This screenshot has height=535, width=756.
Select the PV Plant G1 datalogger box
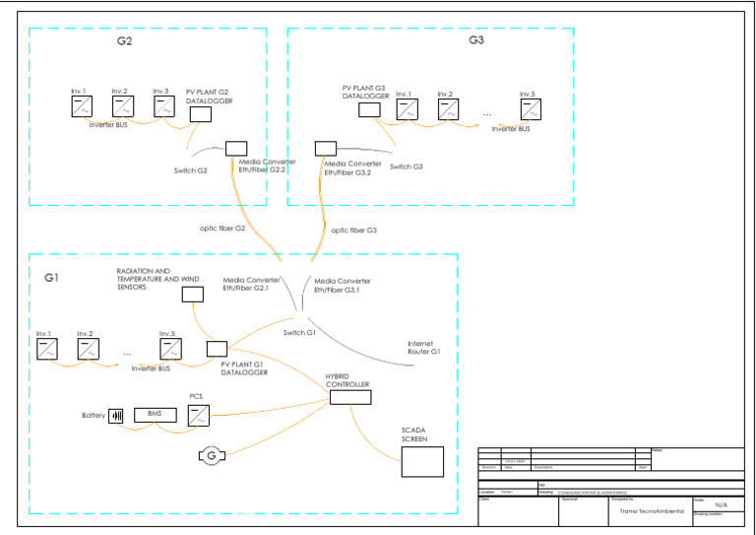tap(217, 349)
